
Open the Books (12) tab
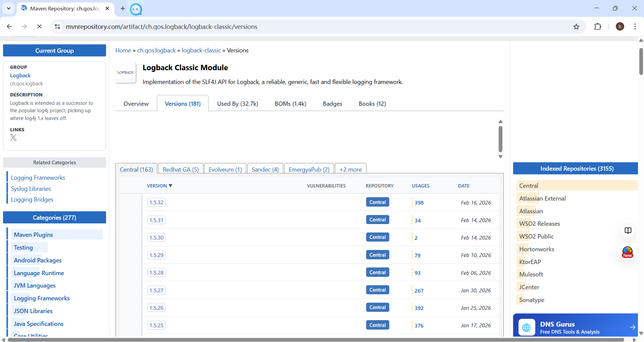(372, 104)
